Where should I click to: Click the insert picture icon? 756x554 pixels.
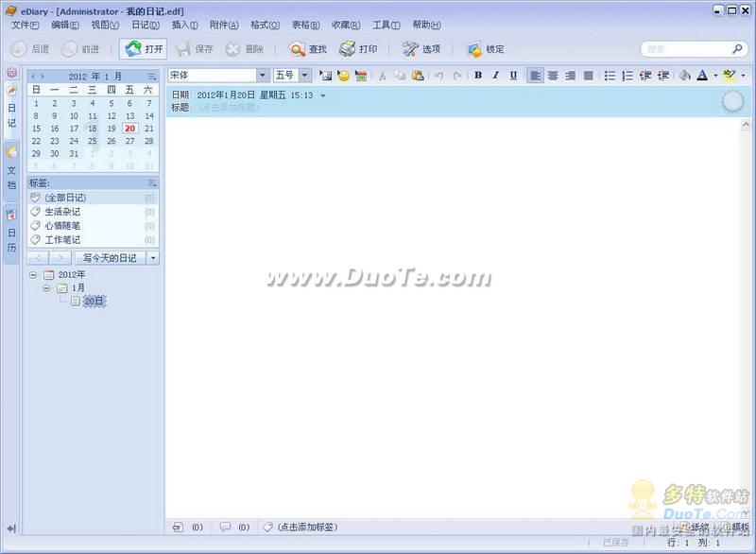[x=325, y=76]
